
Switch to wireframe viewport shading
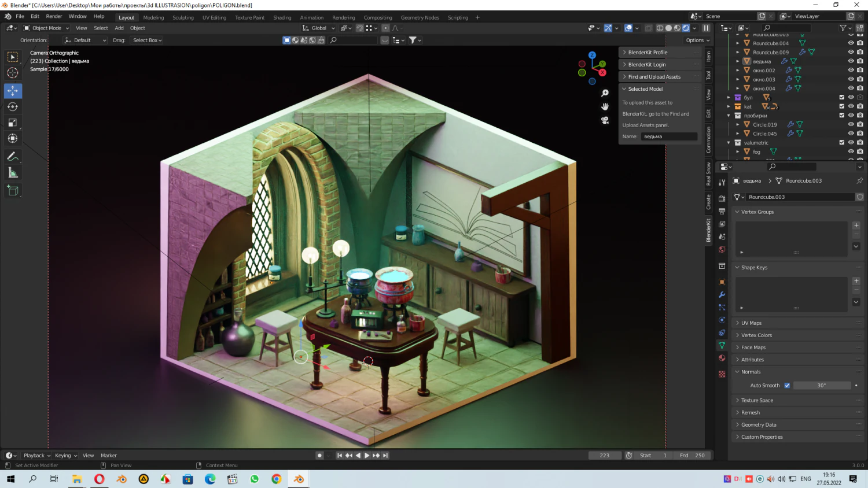[x=660, y=28]
